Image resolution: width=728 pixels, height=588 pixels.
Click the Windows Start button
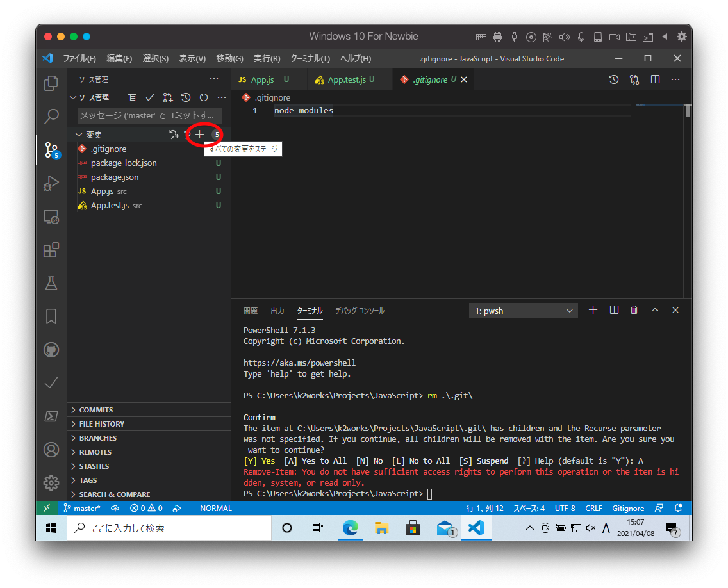click(51, 528)
